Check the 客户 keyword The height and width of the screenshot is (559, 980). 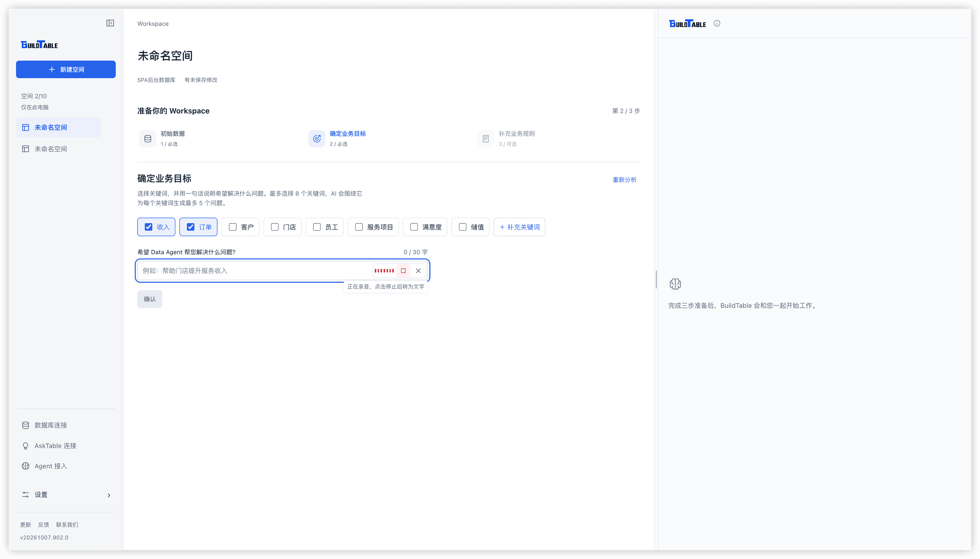(x=240, y=227)
